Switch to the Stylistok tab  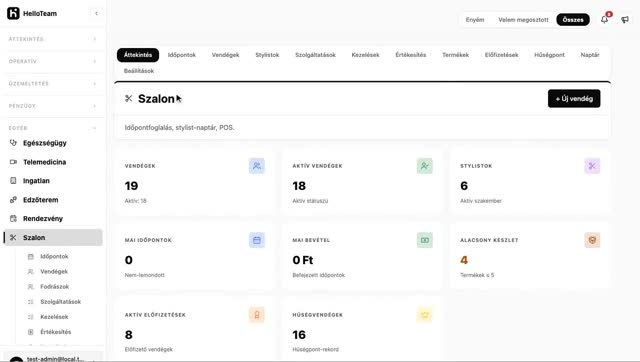(267, 55)
